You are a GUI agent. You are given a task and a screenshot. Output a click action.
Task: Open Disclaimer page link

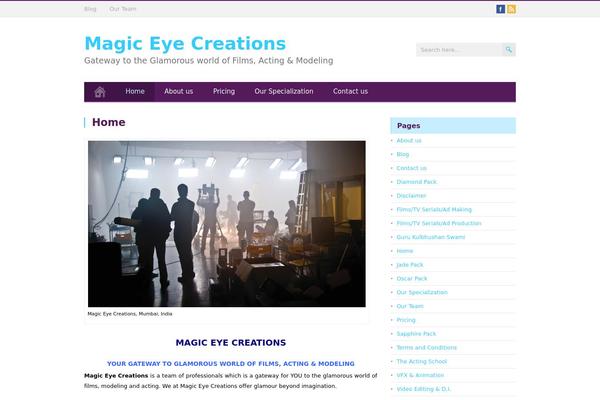pyautogui.click(x=411, y=196)
